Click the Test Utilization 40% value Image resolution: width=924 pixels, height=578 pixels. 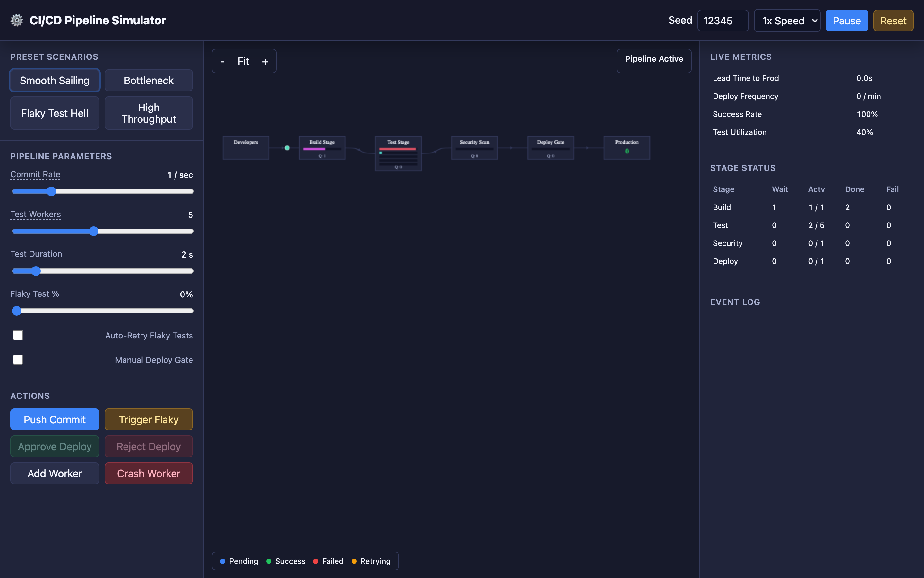coord(864,132)
